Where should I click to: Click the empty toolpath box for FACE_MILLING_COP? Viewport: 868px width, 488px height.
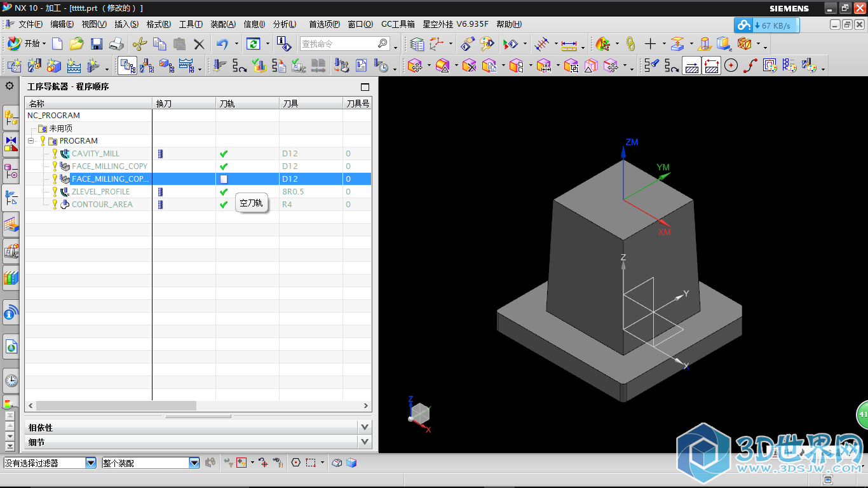224,179
